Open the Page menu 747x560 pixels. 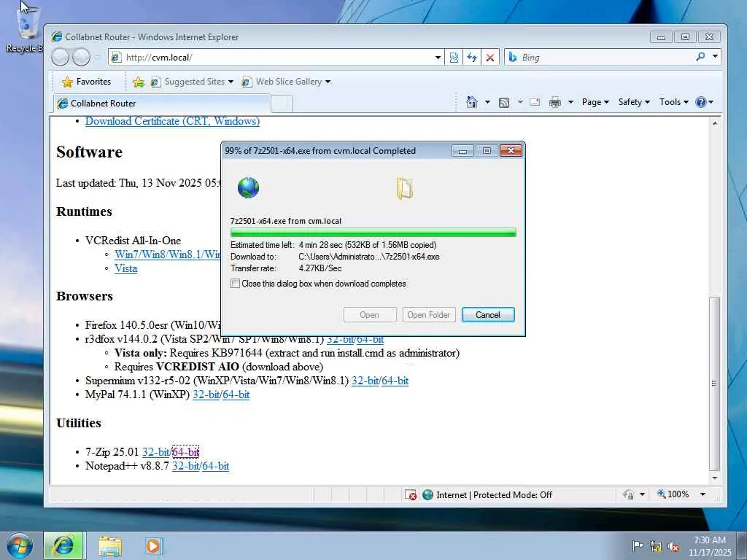click(595, 102)
